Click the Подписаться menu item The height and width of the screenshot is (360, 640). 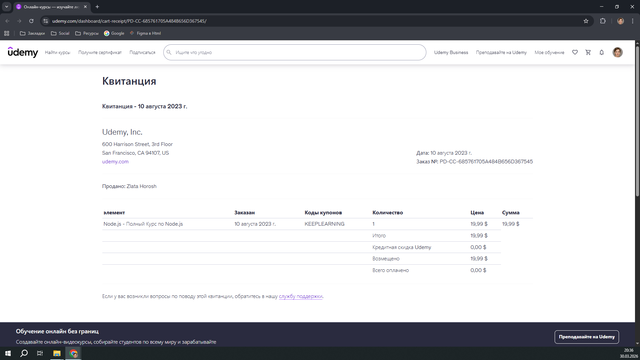(x=142, y=53)
